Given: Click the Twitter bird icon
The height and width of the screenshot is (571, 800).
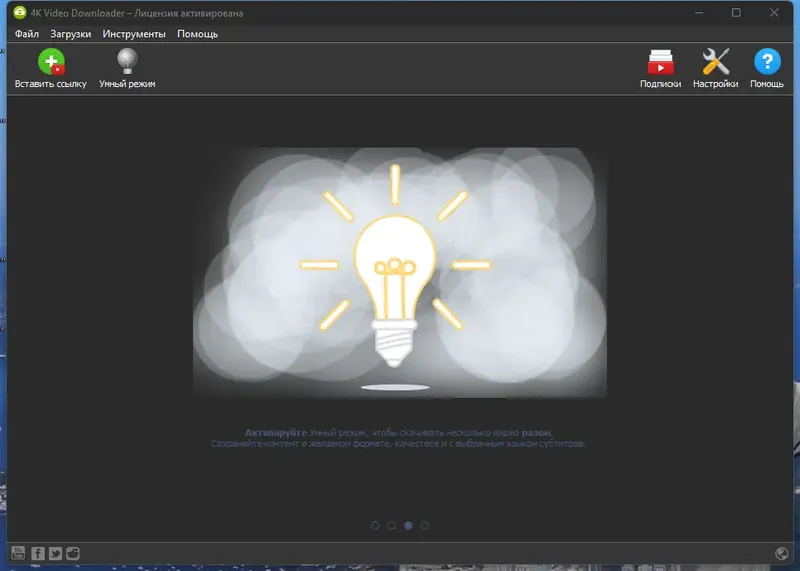Looking at the screenshot, I should pos(55,553).
